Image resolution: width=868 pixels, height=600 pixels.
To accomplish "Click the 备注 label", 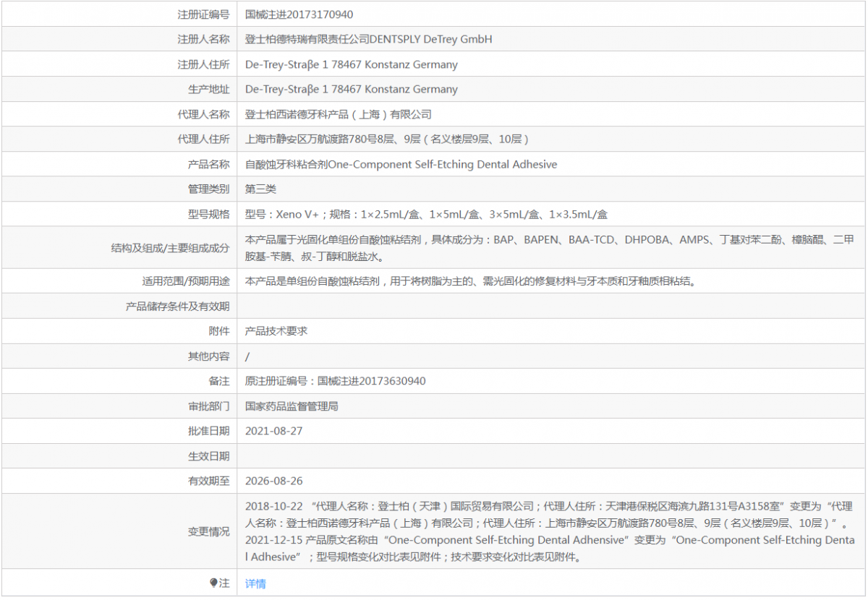I will pyautogui.click(x=219, y=381).
